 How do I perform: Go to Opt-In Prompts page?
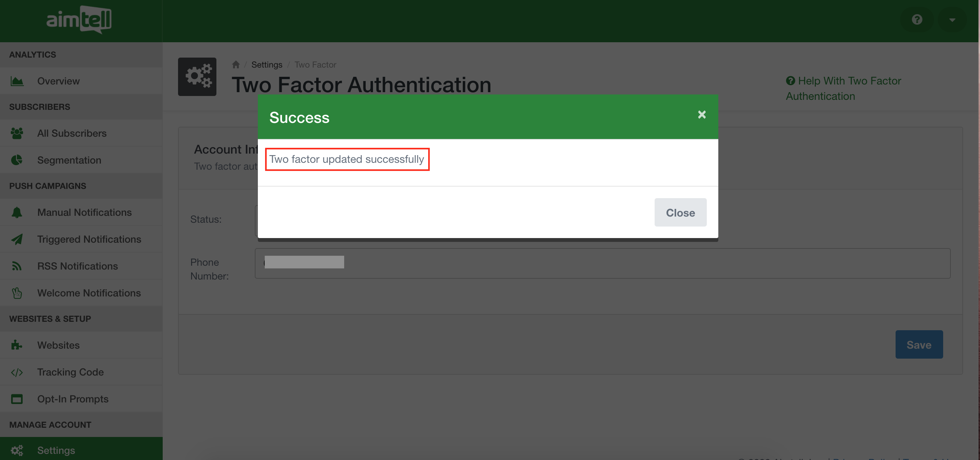point(73,399)
